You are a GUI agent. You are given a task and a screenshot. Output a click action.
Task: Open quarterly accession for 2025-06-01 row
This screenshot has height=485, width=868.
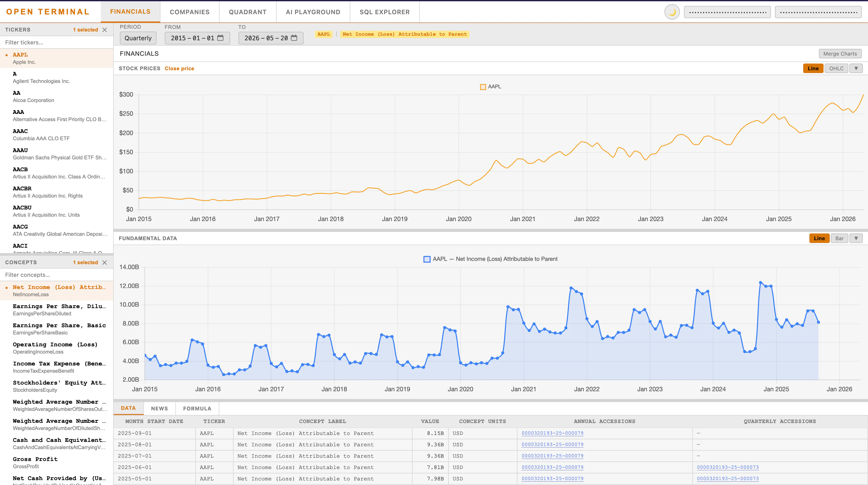click(728, 467)
